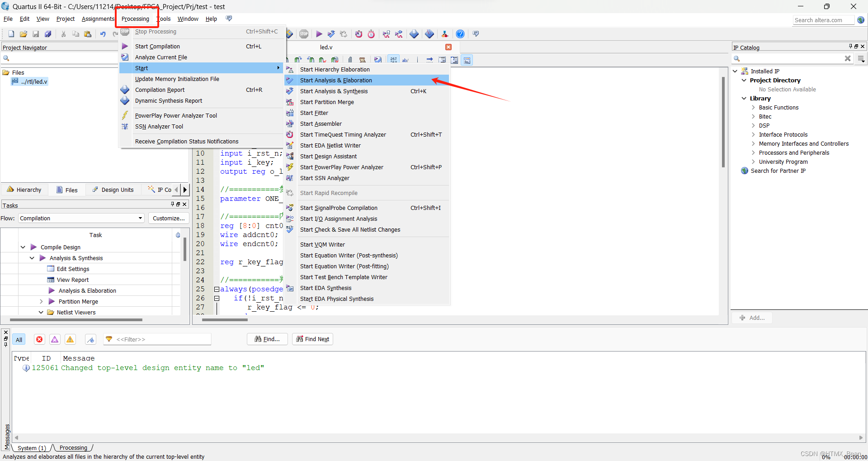Click the Open file folder icon
Screen dimensions: 868x461
24,34
